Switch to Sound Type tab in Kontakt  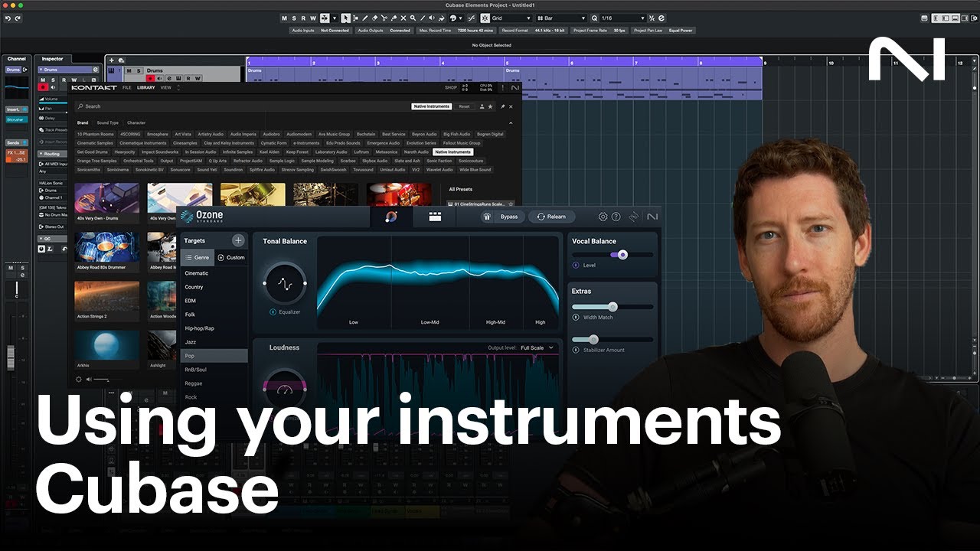[107, 122]
